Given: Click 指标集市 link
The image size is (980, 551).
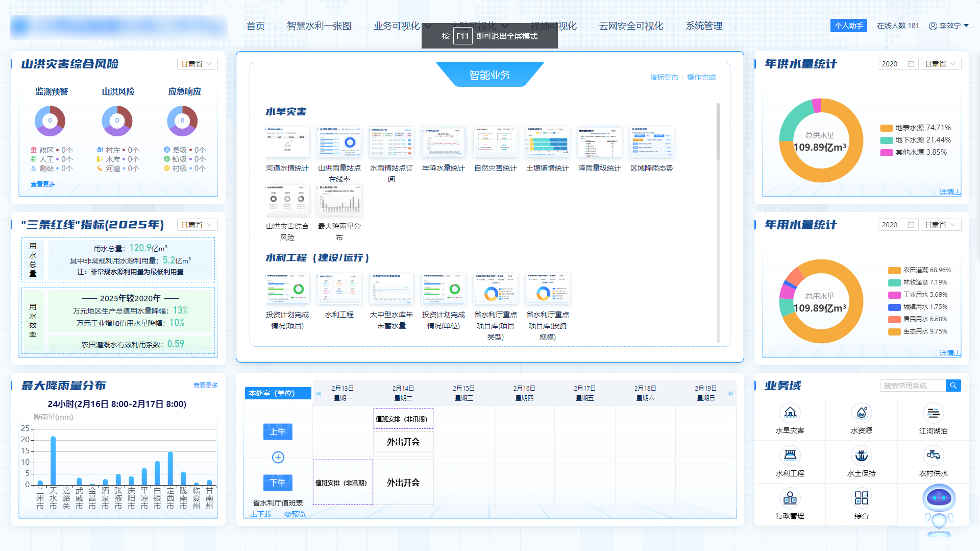Looking at the screenshot, I should point(664,77).
